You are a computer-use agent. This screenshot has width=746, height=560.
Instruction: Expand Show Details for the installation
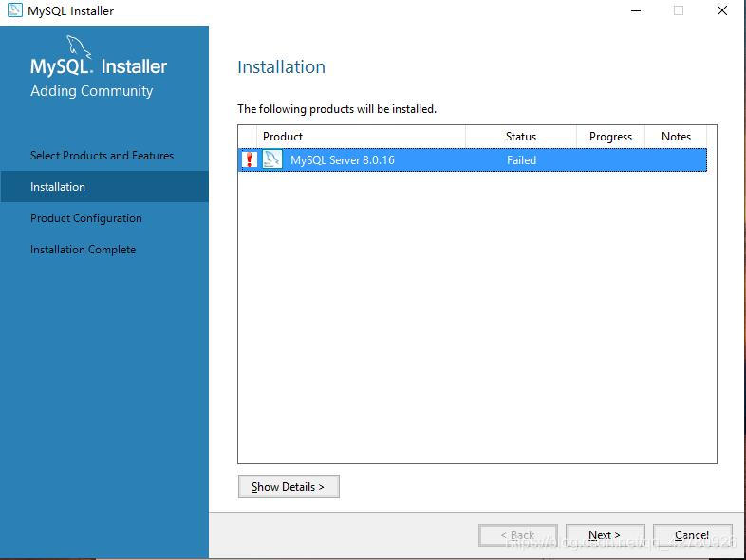[x=289, y=486]
